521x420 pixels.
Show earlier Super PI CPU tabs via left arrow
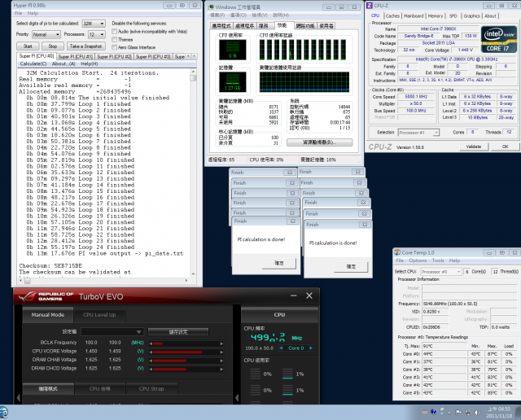tap(188, 56)
